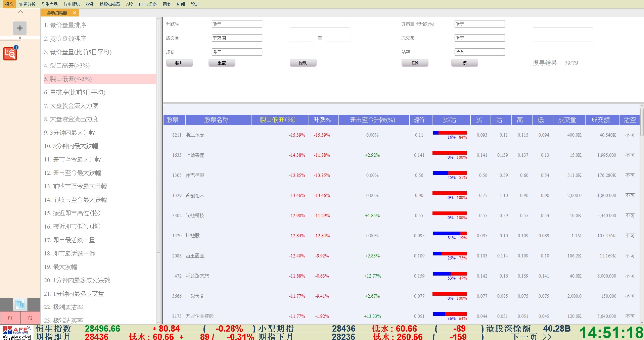Open the 成交量 condition dropdown showing 于范围
The image size is (644, 340).
237,38
